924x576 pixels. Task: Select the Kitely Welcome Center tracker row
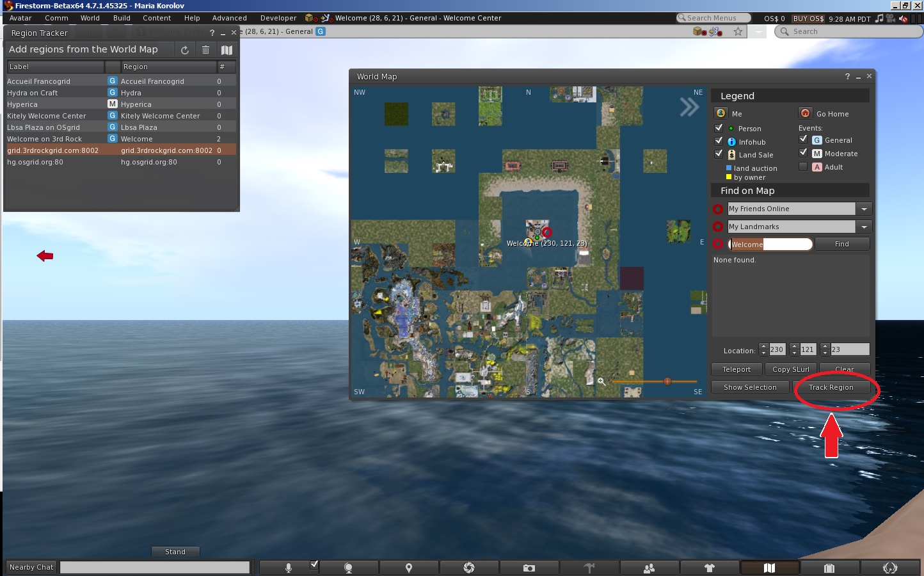pyautogui.click(x=121, y=116)
